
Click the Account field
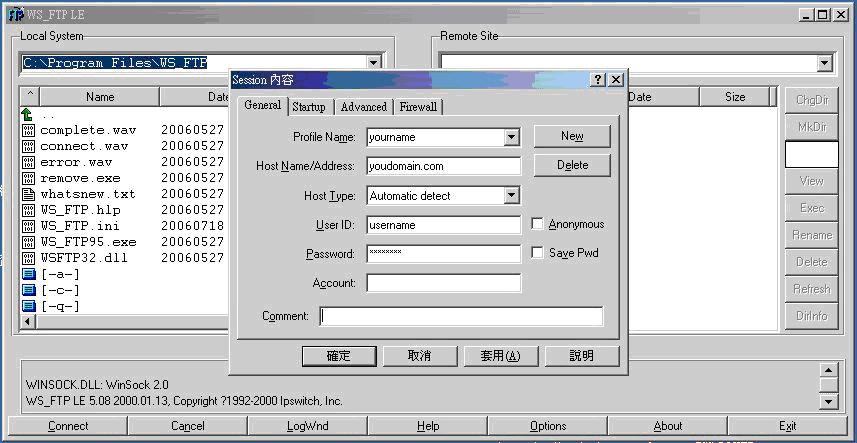(444, 283)
